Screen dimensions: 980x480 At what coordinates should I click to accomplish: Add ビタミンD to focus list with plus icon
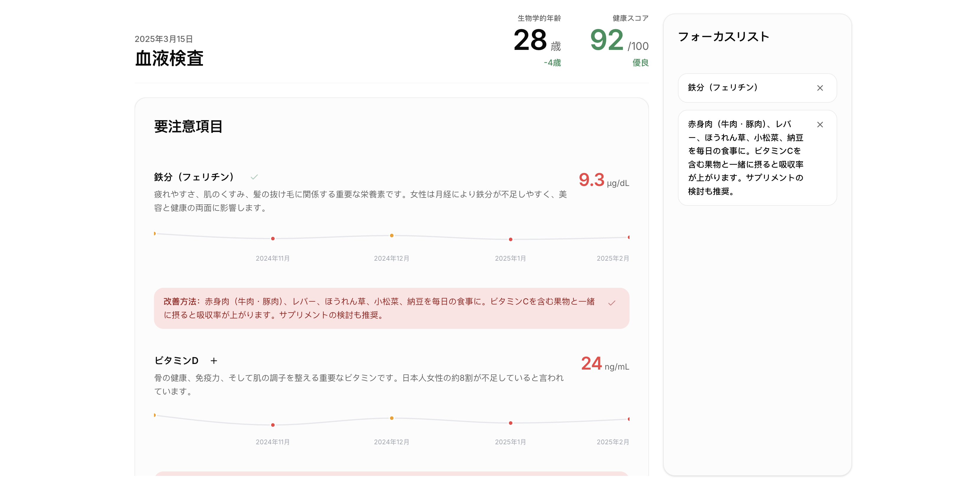point(214,360)
